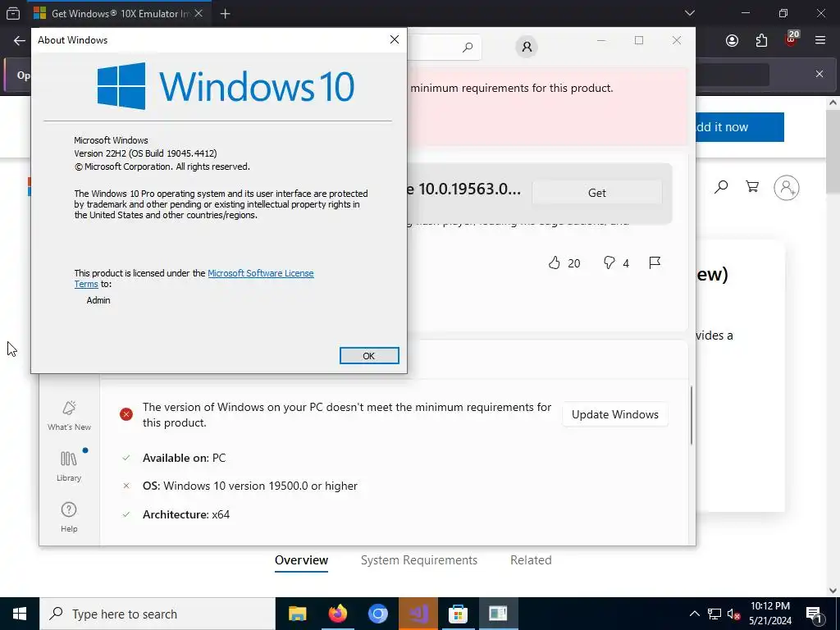Click the extension icon with 20 badge

(792, 39)
